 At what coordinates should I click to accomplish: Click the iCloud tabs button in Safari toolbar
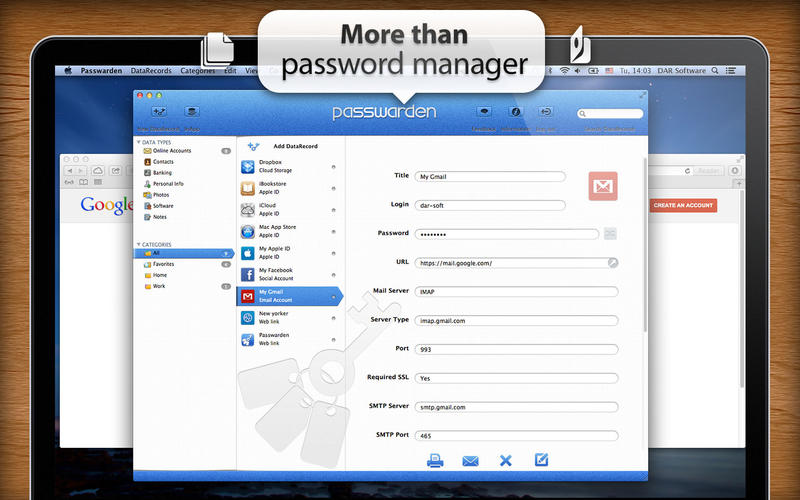click(x=97, y=170)
